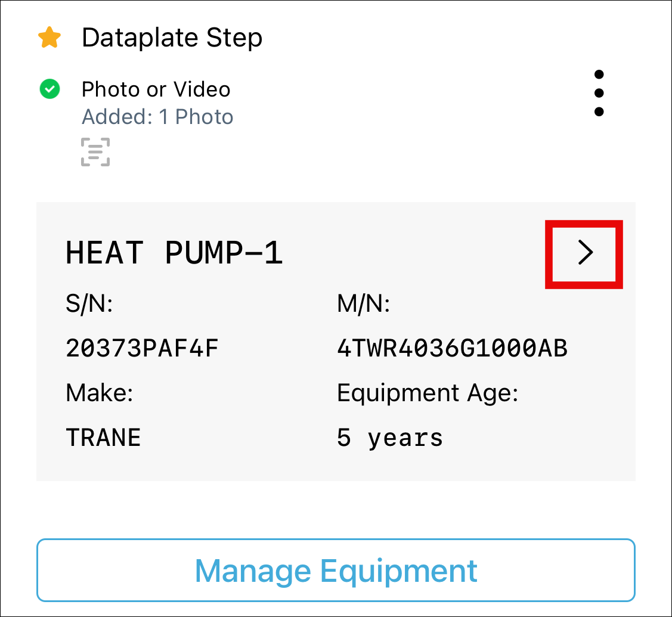Click the orange star icon beside Dataplate Step
This screenshot has width=672, height=617.
point(49,39)
